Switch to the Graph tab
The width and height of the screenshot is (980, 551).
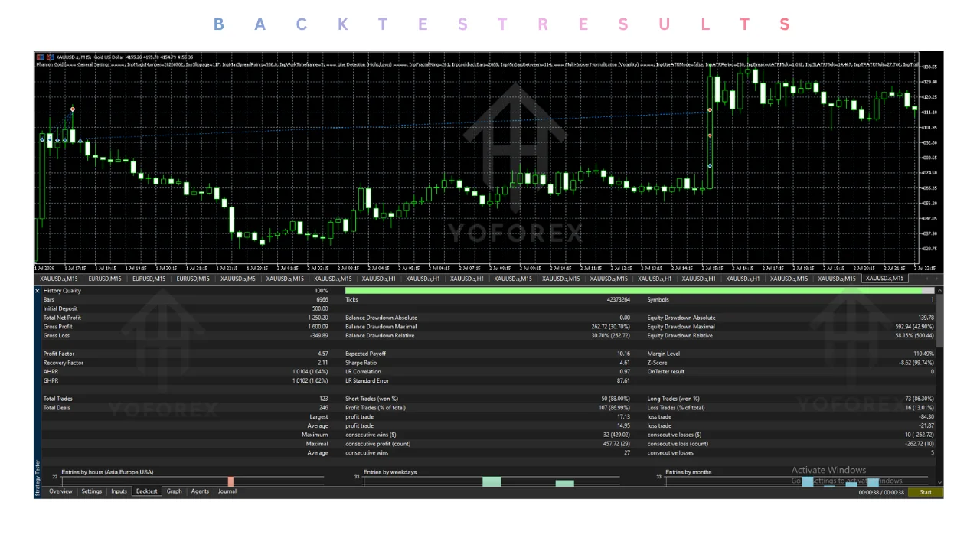175,491
